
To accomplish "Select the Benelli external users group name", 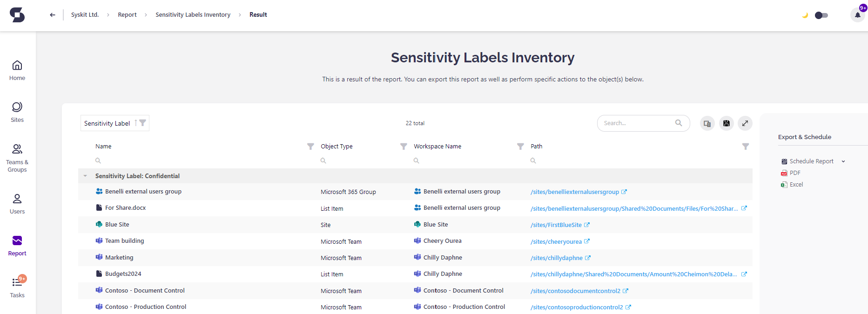I will coord(143,191).
